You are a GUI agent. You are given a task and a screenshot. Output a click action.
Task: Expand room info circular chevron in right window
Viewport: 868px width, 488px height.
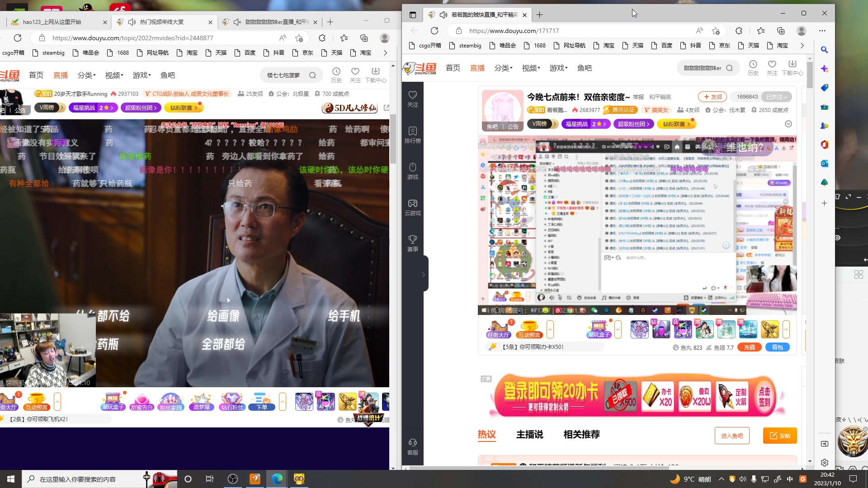tap(788, 124)
